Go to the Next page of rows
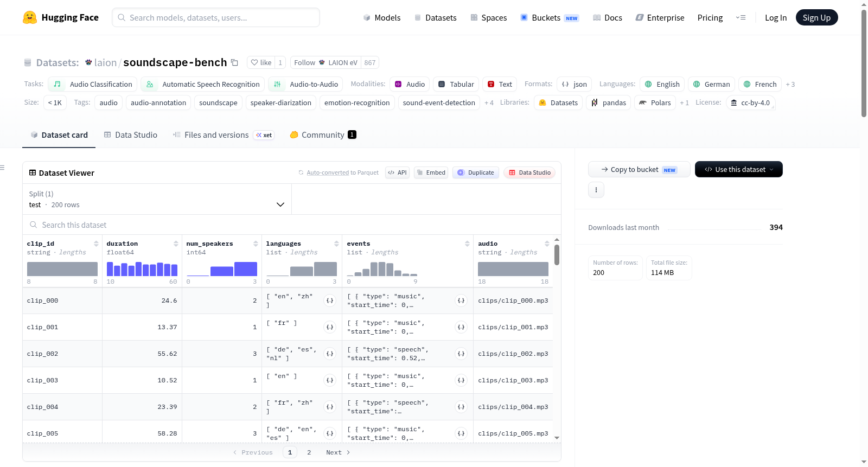The image size is (868, 467). pos(338,452)
